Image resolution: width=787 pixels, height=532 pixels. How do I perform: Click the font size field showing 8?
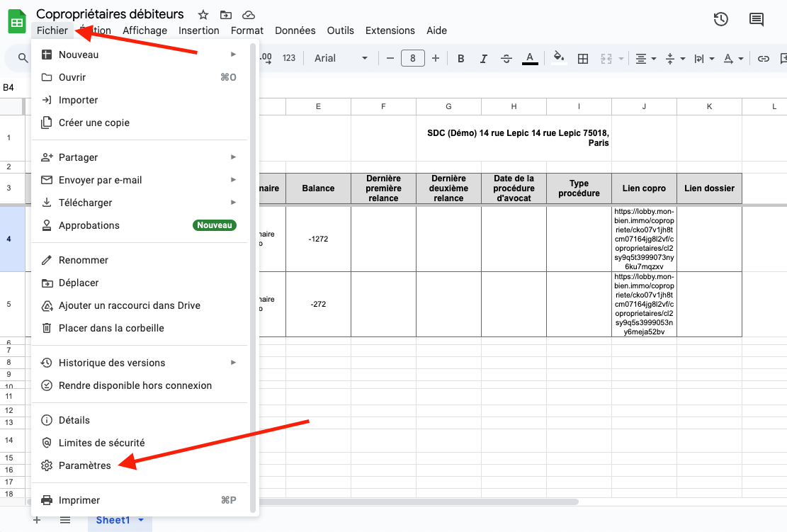pyautogui.click(x=412, y=58)
